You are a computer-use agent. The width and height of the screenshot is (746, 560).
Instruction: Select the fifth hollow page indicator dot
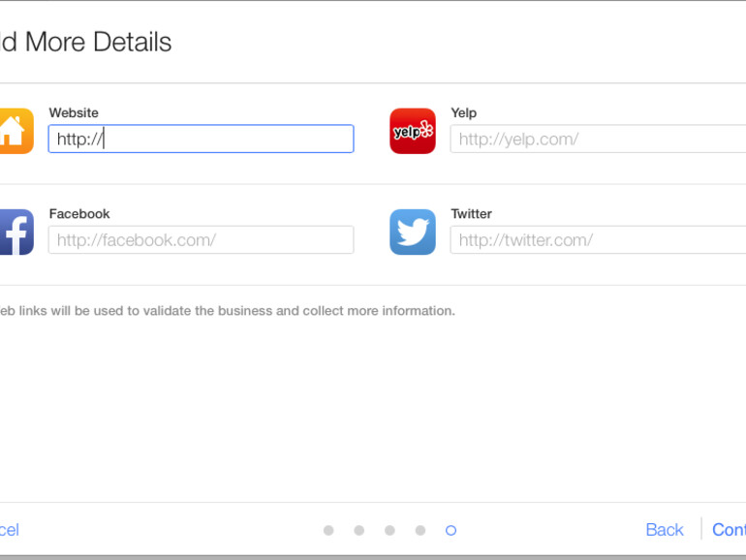(x=451, y=530)
